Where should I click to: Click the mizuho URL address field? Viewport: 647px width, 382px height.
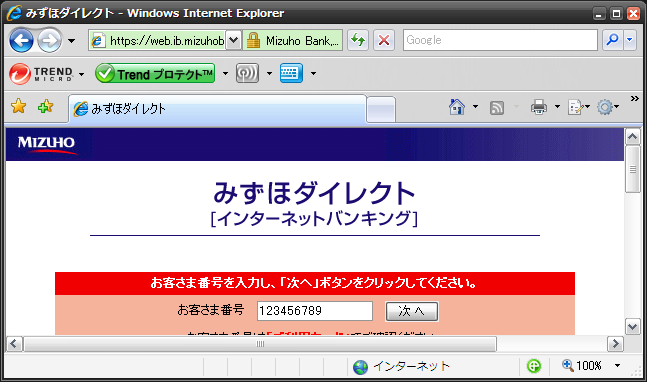[x=157, y=40]
